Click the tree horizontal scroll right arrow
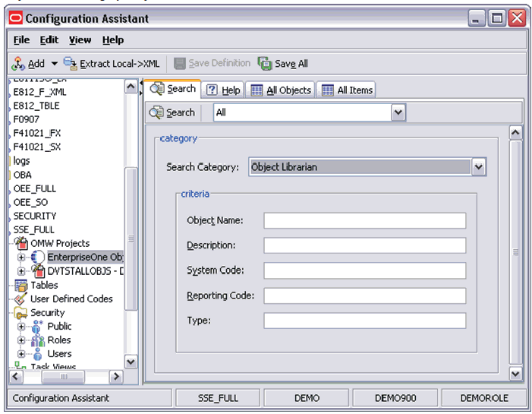 point(116,376)
